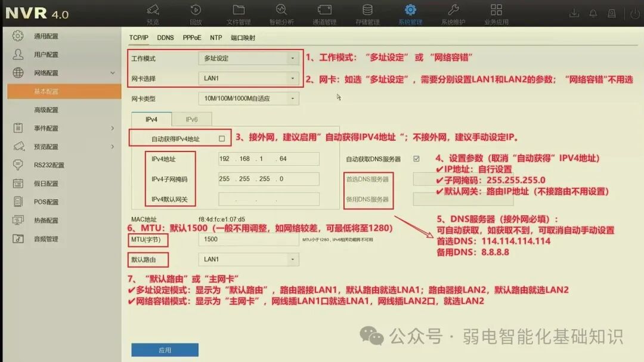
Task: Open 文件管理 via its folder icon
Action: [239, 13]
